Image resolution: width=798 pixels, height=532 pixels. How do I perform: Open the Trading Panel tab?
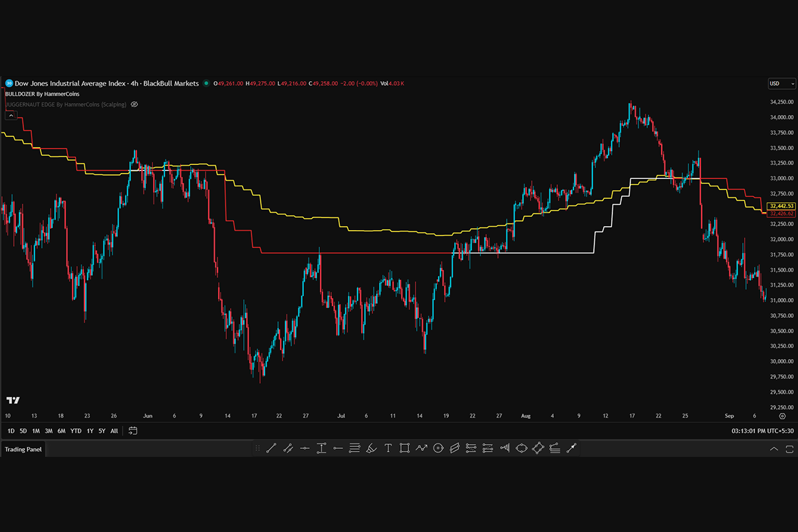coord(23,450)
